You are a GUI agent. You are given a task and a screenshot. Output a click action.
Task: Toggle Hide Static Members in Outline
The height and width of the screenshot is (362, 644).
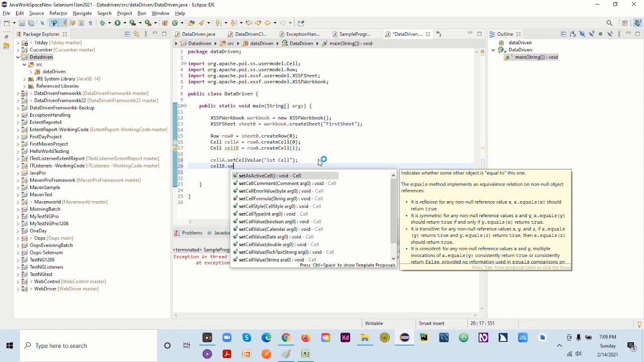(x=591, y=34)
